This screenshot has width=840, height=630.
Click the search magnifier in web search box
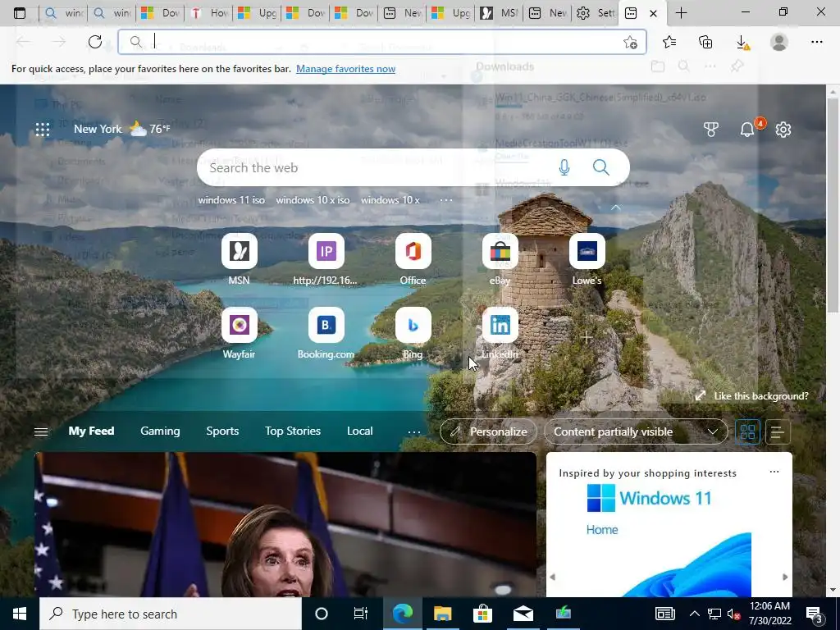click(x=601, y=167)
